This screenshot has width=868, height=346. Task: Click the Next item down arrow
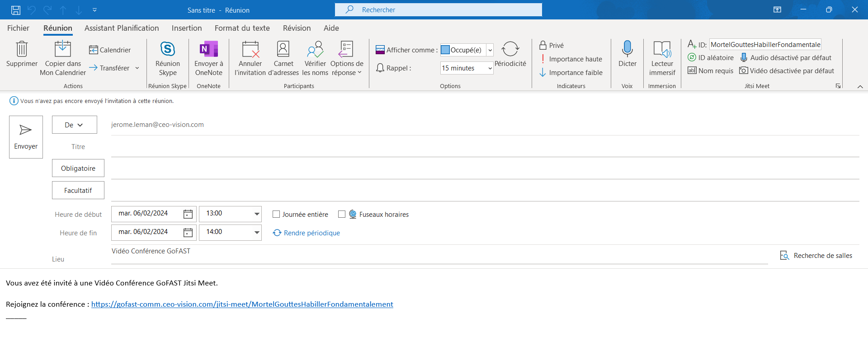[x=79, y=10]
